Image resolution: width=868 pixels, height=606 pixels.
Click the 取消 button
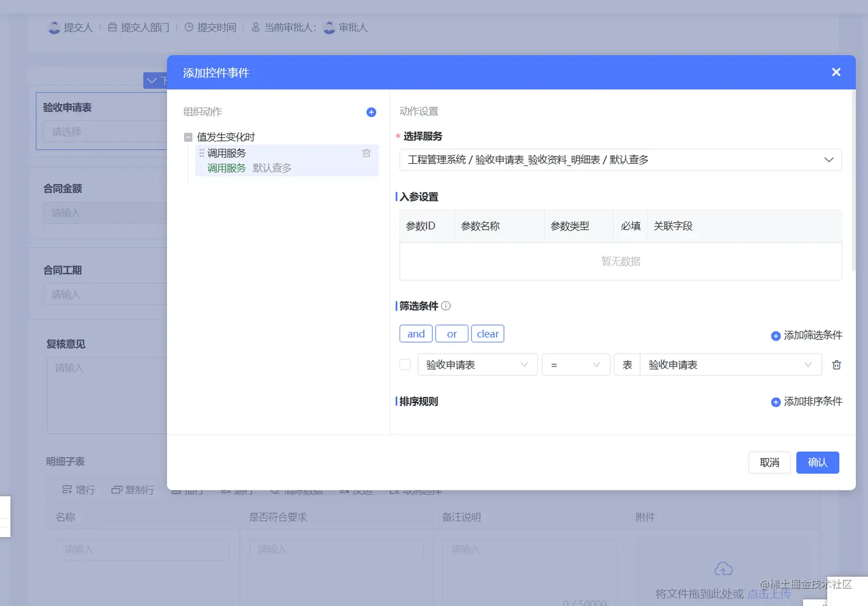770,462
